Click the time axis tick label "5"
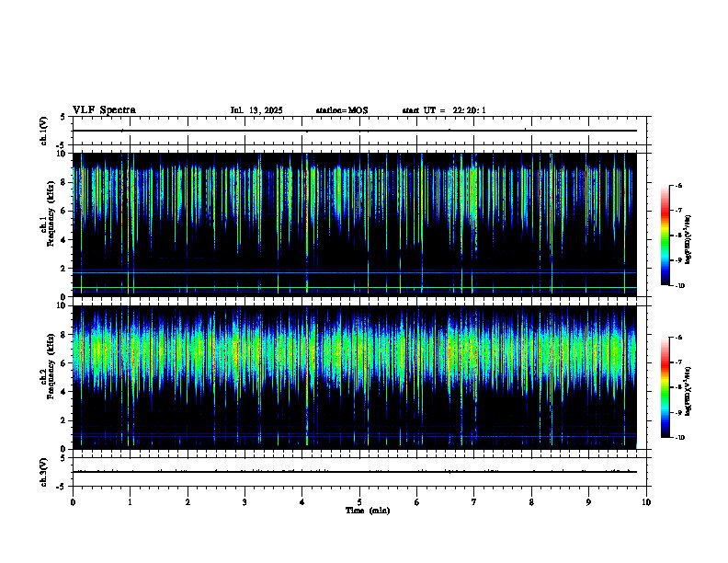728x563 pixels. (359, 502)
